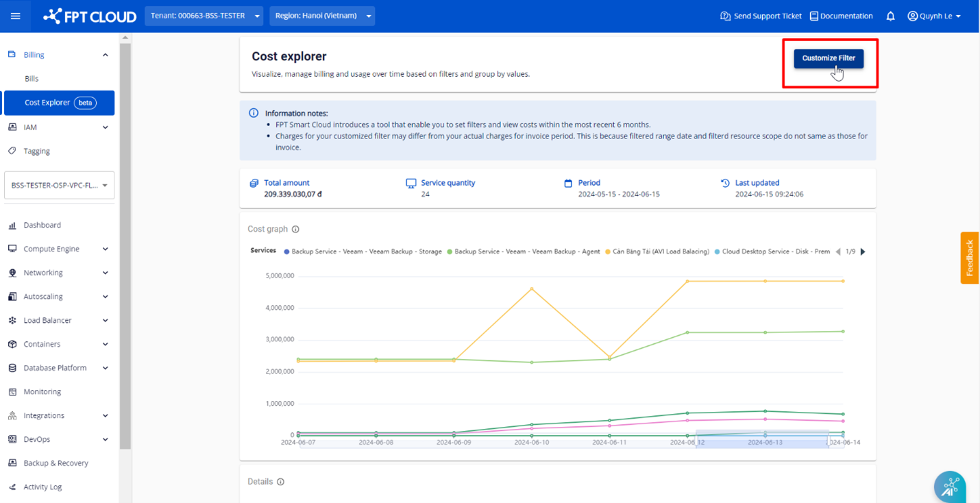This screenshot has width=980, height=503.
Task: Open Bills in the sidebar
Action: pyautogui.click(x=32, y=79)
